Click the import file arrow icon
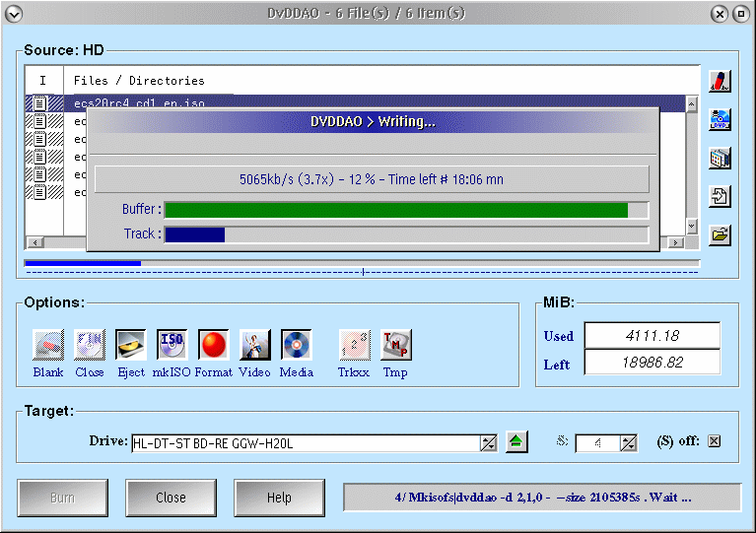Viewport: 756px width, 533px height. tap(720, 197)
